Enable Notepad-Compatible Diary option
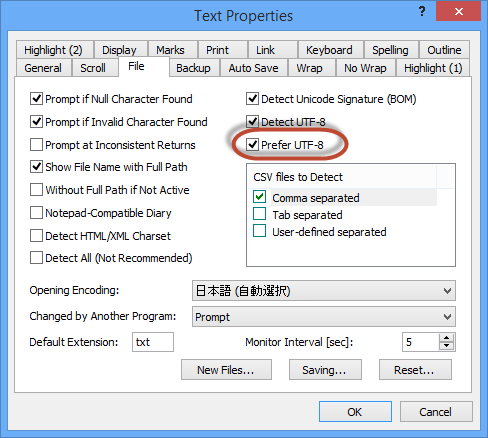This screenshot has width=488, height=438. tap(36, 213)
